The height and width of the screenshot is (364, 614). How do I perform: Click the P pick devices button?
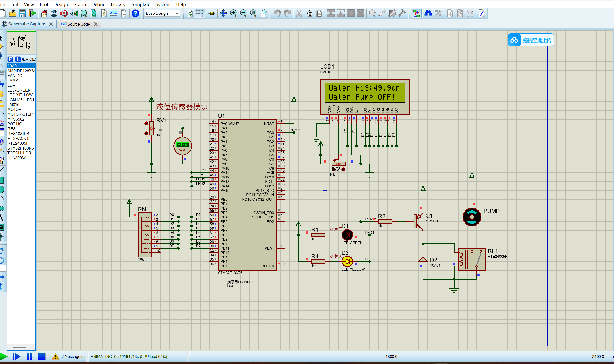[x=10, y=59]
